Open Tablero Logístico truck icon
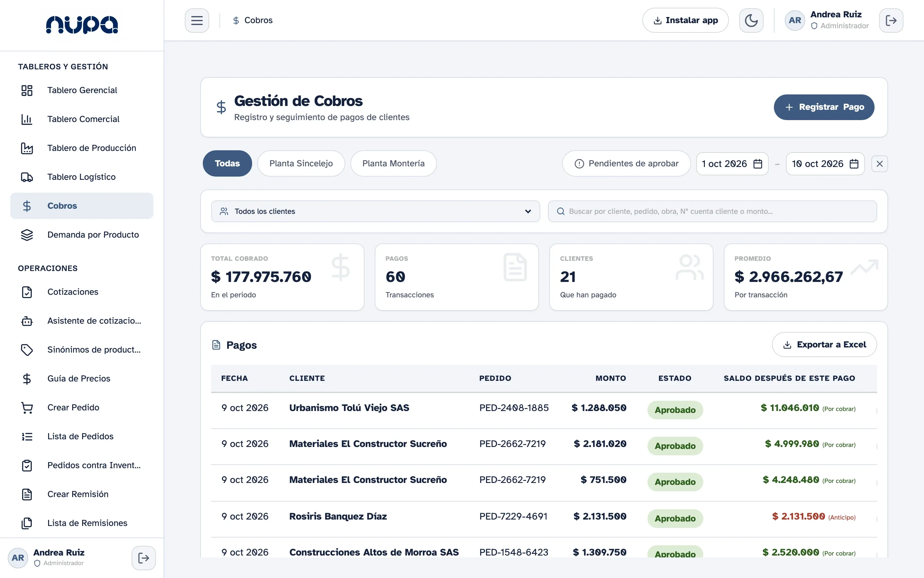 click(27, 177)
